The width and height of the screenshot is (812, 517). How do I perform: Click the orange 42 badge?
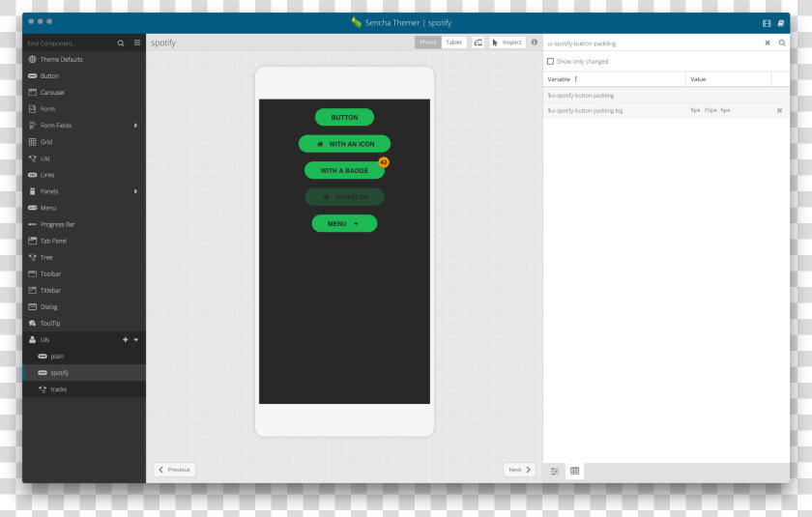tap(383, 162)
